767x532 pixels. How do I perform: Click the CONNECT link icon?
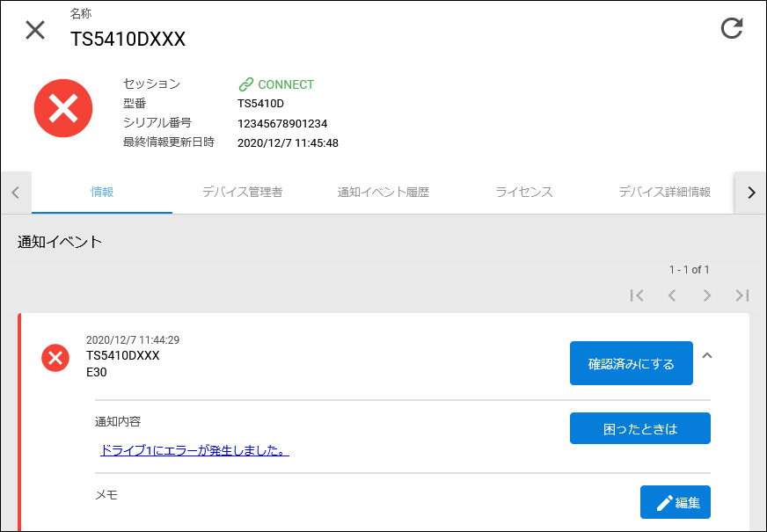tap(245, 84)
